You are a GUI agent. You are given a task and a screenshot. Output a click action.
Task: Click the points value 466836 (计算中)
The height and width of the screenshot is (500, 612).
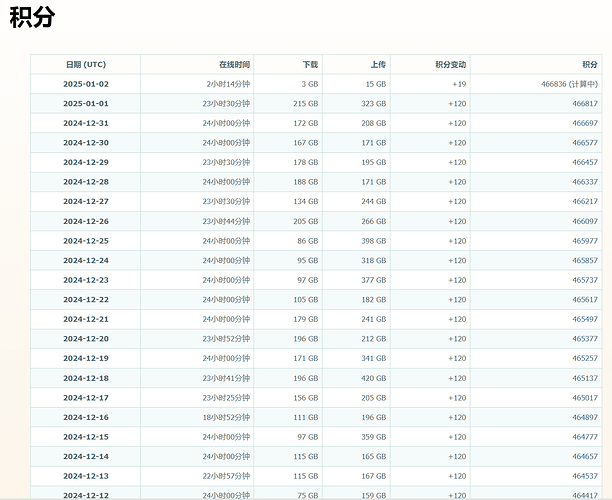(x=569, y=84)
